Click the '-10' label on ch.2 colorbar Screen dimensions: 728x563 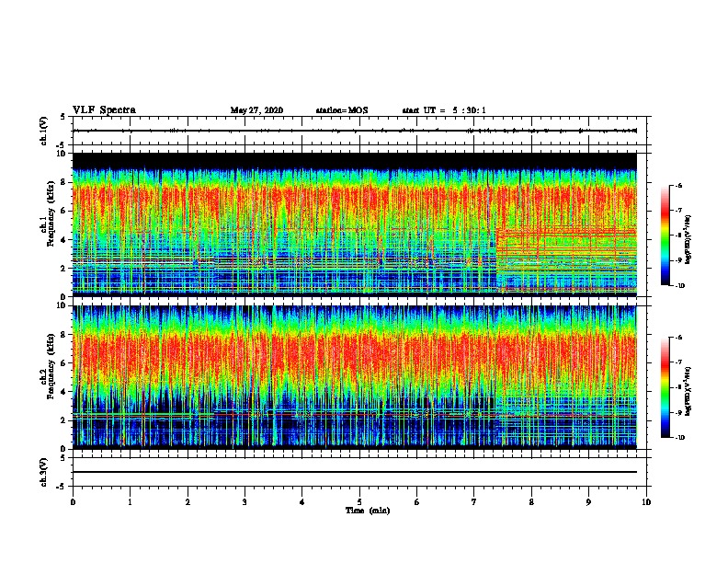[679, 438]
